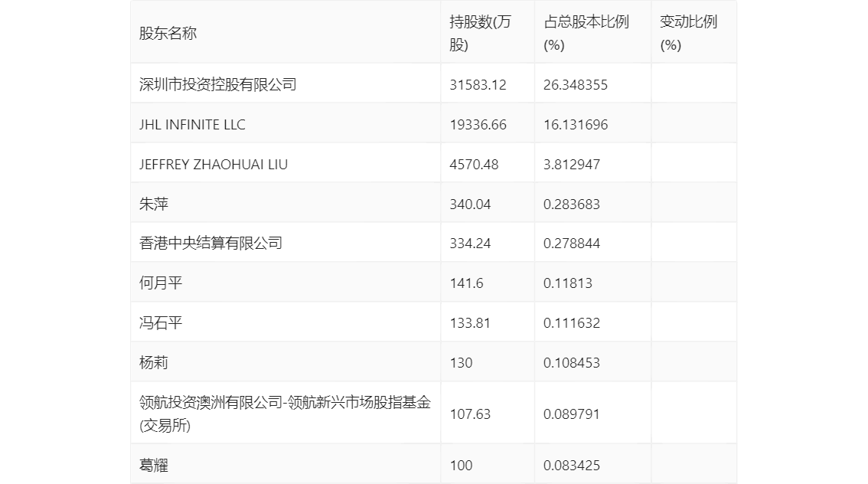This screenshot has width=868, height=484.
Task: Select 深圳市投资控股有限公司 shareholder name
Action: click(217, 85)
